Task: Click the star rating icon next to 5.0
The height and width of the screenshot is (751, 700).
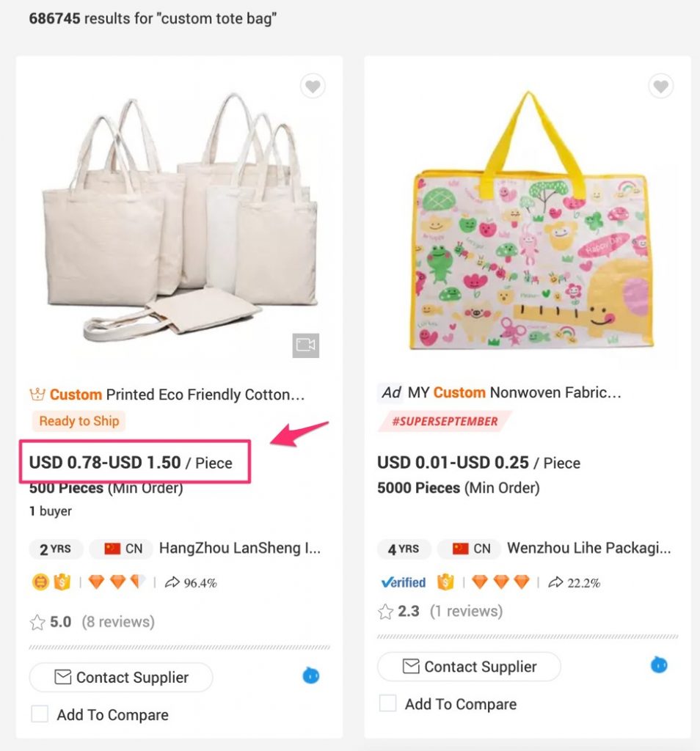Action: point(37,622)
